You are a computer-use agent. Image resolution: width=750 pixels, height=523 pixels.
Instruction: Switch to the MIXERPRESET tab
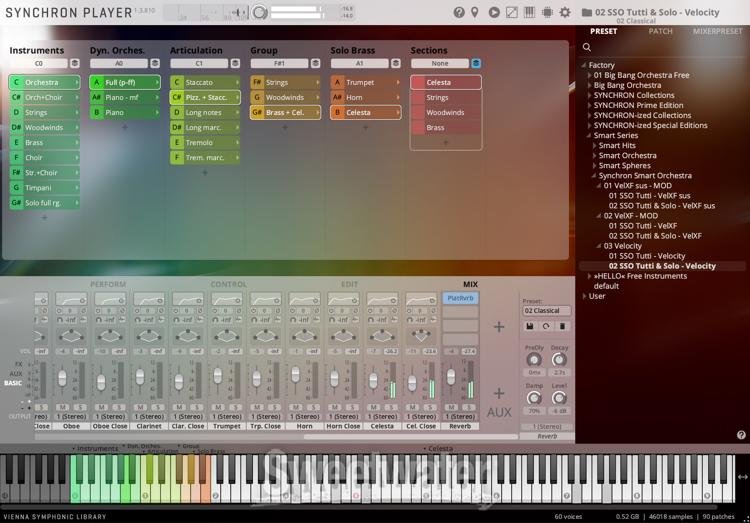717,31
